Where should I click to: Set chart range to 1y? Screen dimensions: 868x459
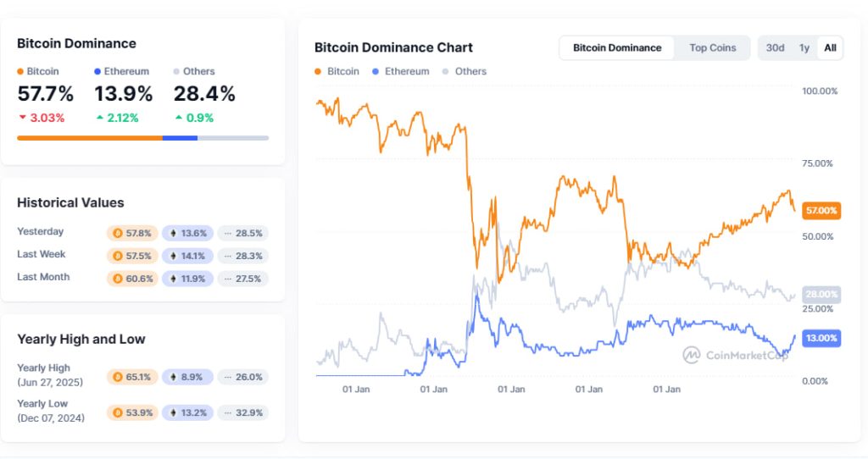(804, 47)
